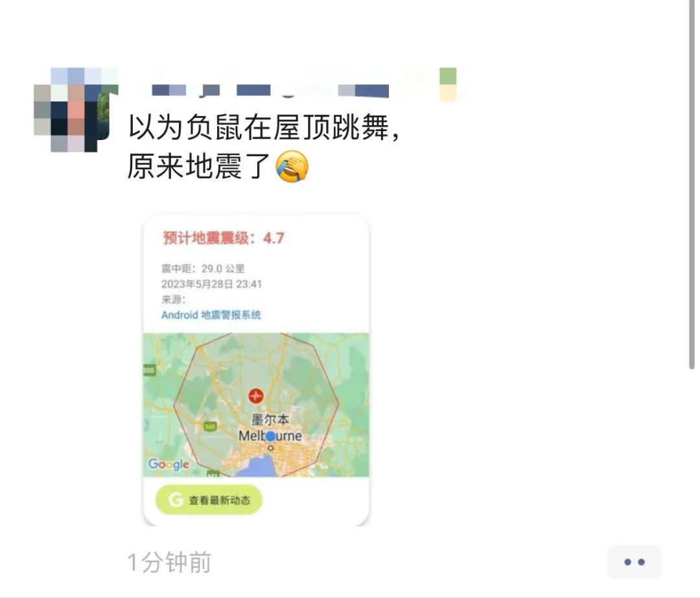Select the red earthquake epicenter marker
The height and width of the screenshot is (598, 700).
[x=256, y=395]
